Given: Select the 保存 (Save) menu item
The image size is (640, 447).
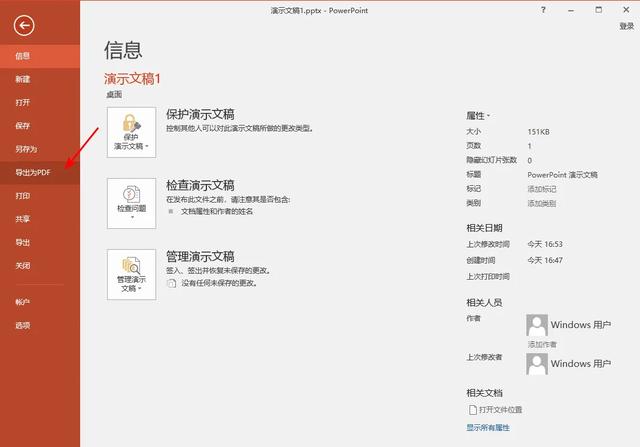Looking at the screenshot, I should 40,126.
